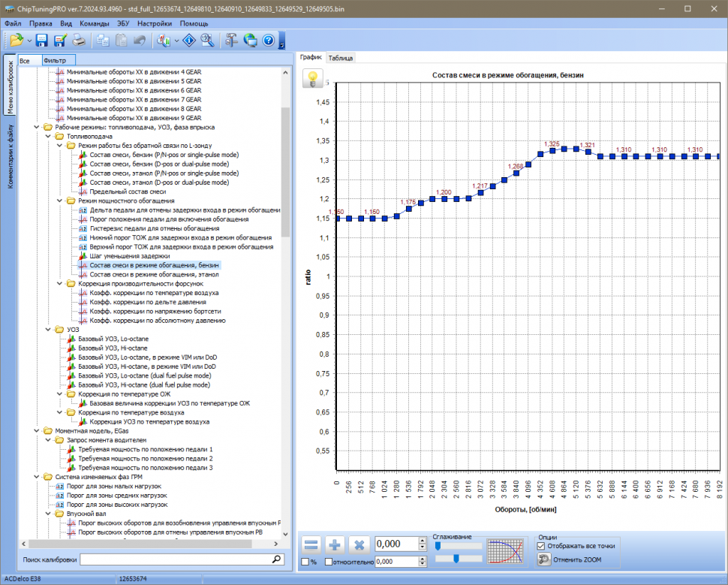Click the multiply (X) value button
Image resolution: width=728 pixels, height=585 pixels.
coord(359,544)
